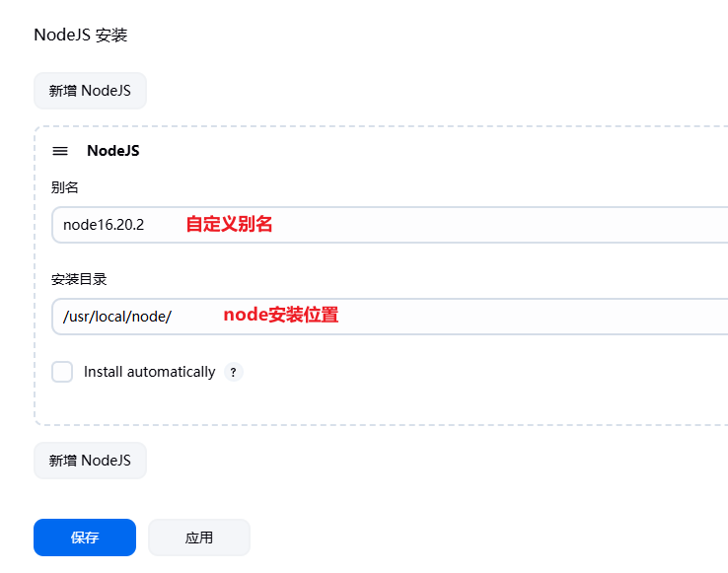
Task: Click the 安装目录 field label
Action: point(79,279)
